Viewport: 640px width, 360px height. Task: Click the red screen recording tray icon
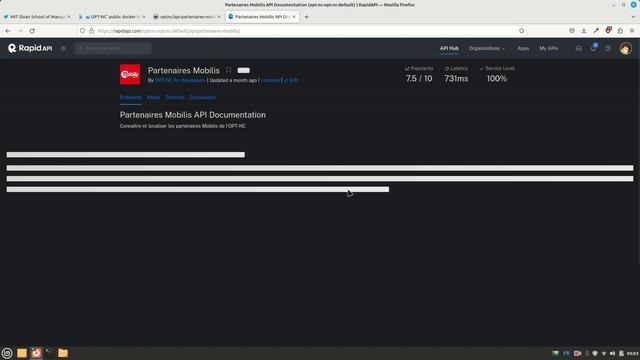click(577, 353)
